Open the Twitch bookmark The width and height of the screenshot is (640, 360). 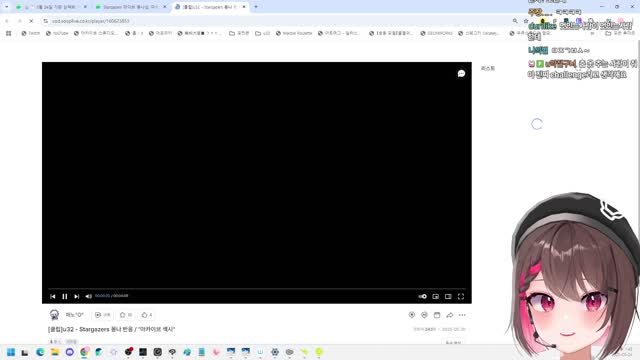click(31, 33)
